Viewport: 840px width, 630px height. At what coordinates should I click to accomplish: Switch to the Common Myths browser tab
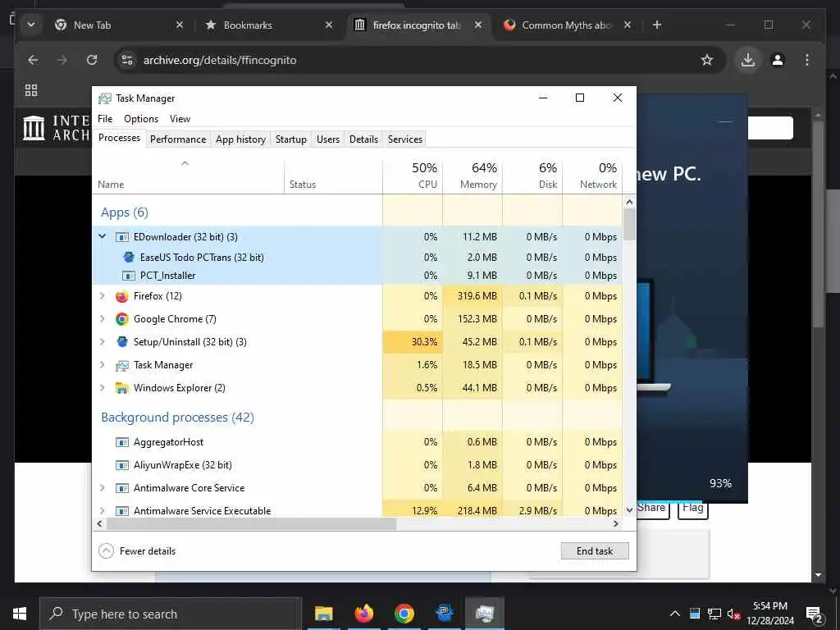(x=567, y=25)
